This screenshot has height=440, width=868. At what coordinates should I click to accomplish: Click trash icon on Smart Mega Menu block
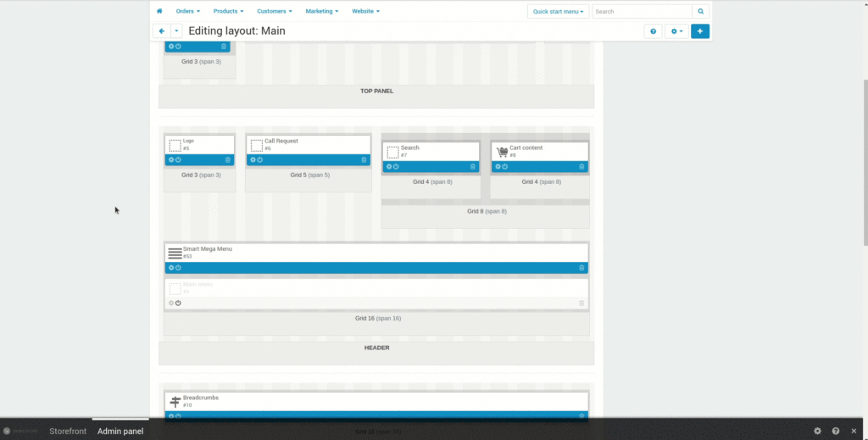pyautogui.click(x=581, y=268)
